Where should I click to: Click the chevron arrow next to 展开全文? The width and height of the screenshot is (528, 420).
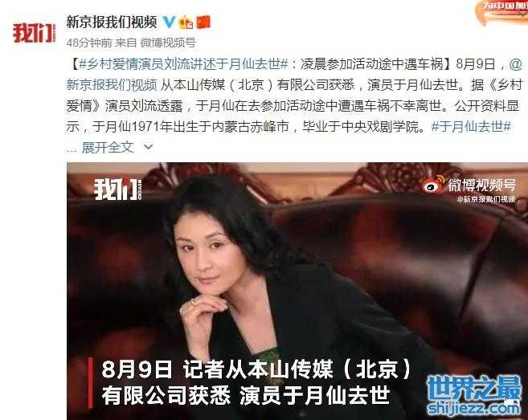148,148
